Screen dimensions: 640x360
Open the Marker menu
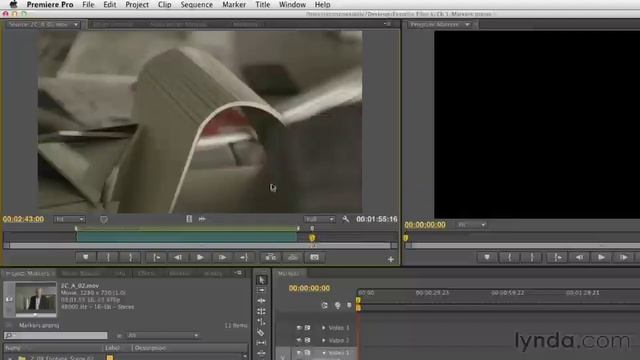pyautogui.click(x=234, y=4)
